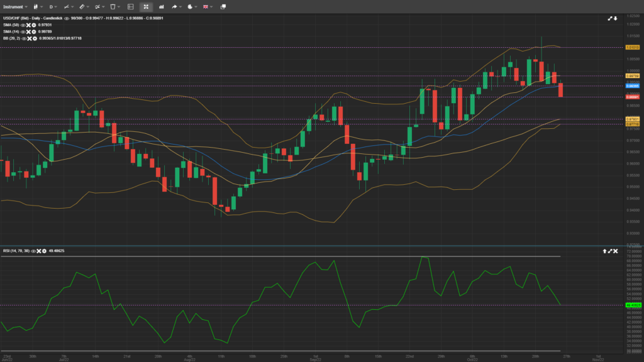This screenshot has width=644, height=362.
Task: Move the RSI panel up
Action: [604, 251]
